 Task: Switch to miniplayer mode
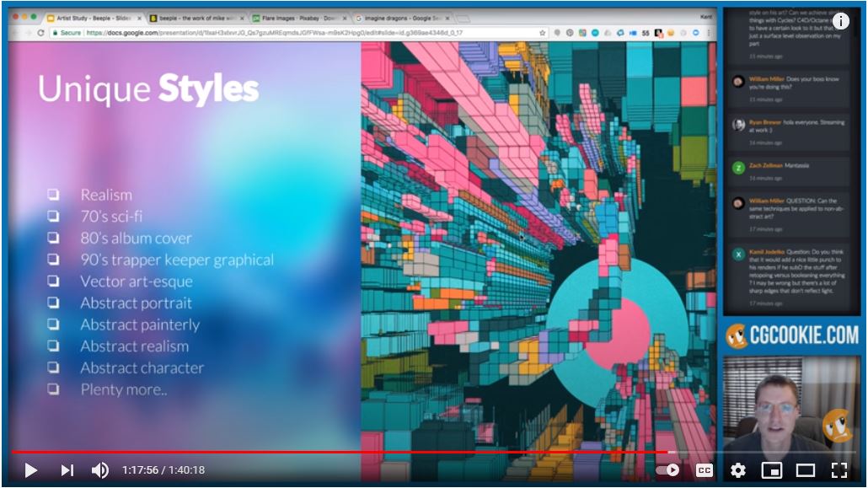click(x=772, y=470)
